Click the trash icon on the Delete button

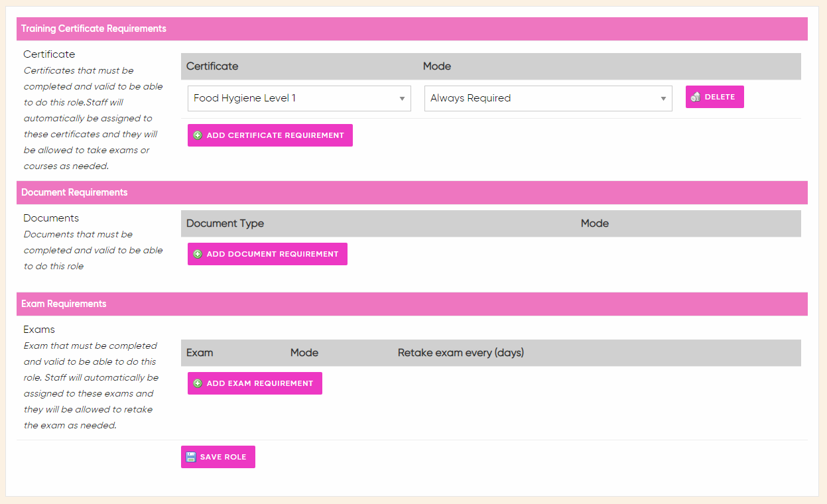click(695, 96)
